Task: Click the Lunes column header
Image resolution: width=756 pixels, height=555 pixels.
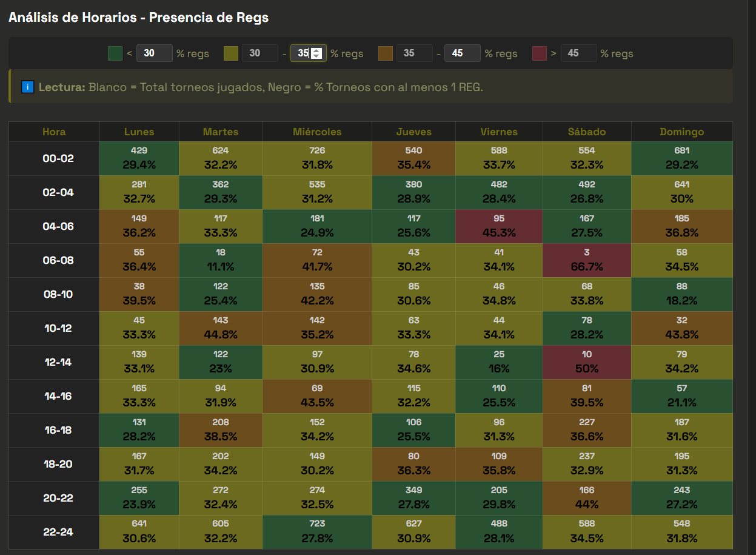Action: click(x=139, y=132)
